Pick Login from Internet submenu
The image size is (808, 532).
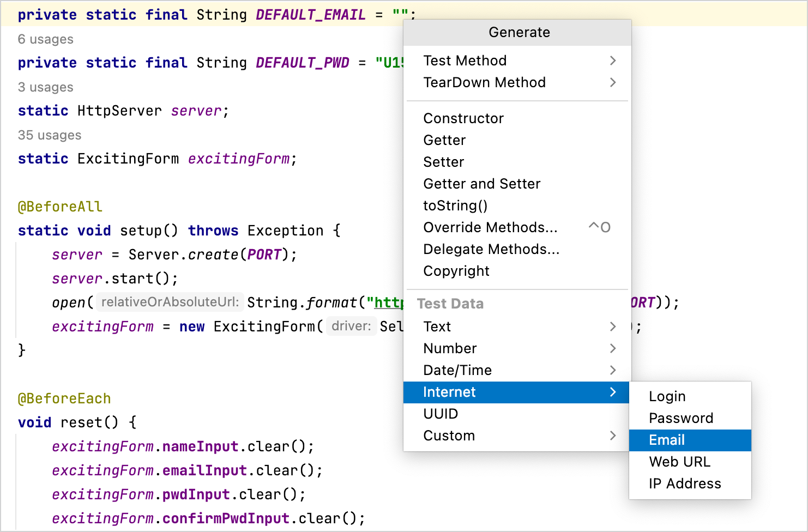690,396
